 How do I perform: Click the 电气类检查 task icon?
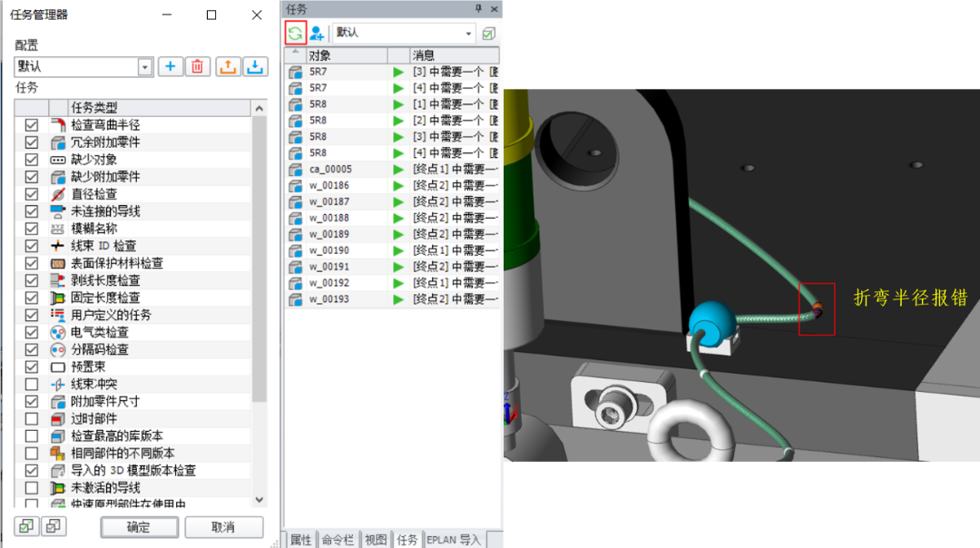click(x=57, y=332)
